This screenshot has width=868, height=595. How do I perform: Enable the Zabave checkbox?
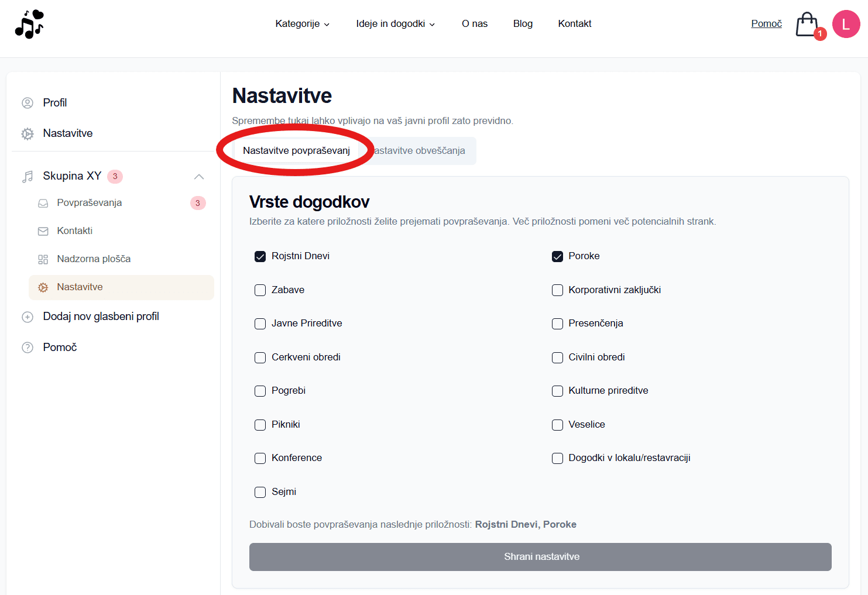(260, 290)
